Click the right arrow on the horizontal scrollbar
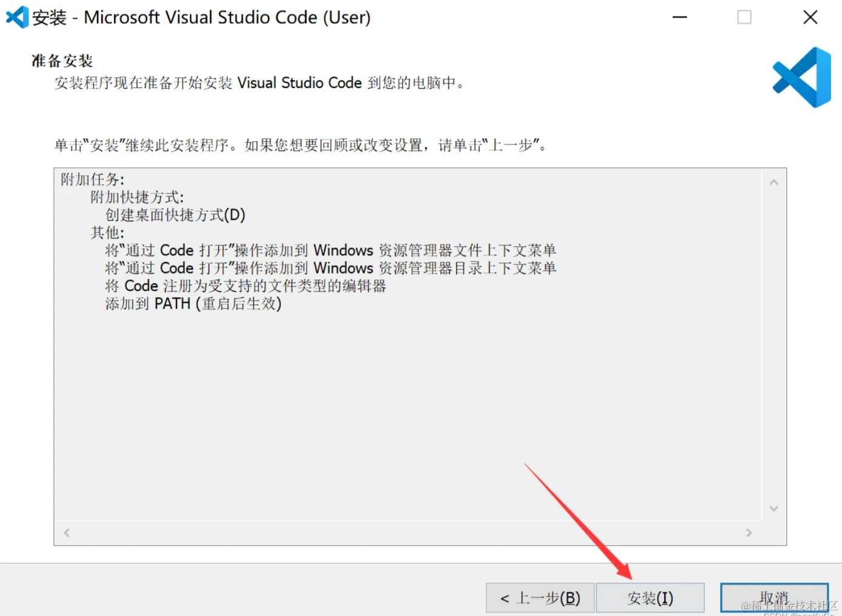 click(x=749, y=532)
